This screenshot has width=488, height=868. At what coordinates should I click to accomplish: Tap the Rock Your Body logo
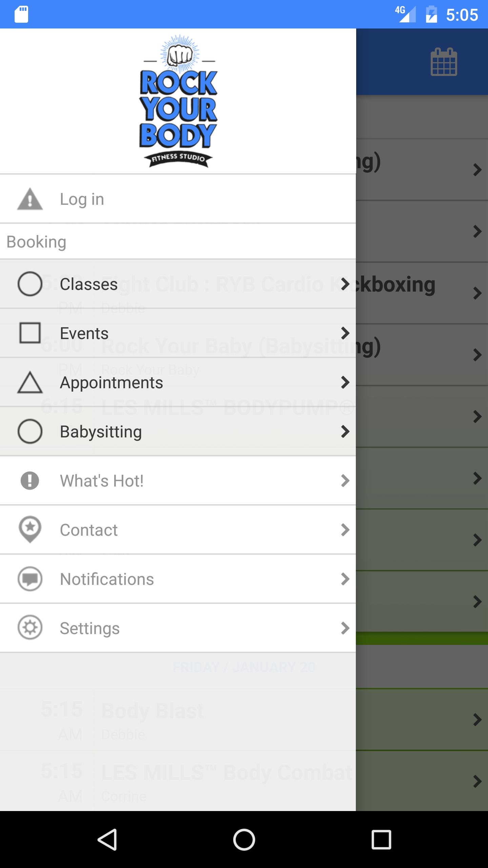178,101
